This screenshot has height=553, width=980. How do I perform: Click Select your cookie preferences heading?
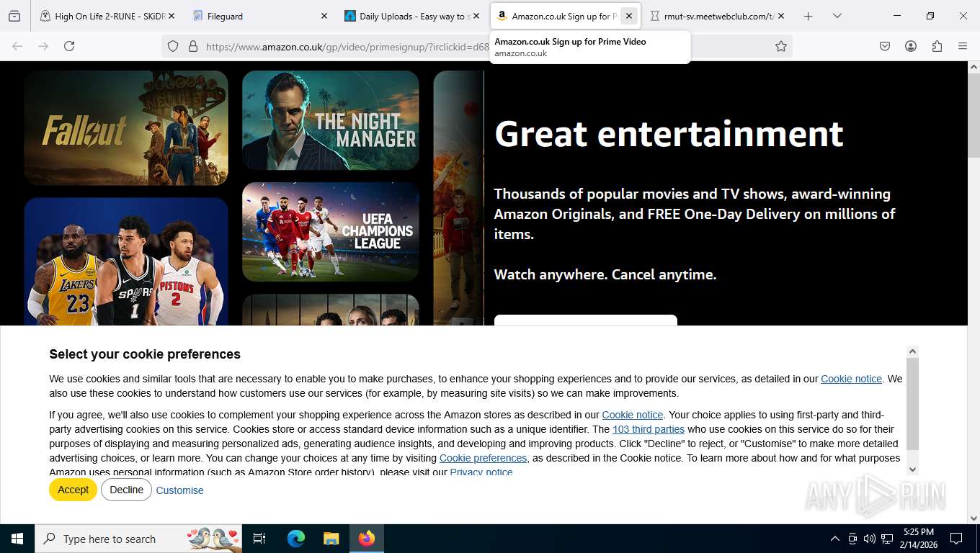click(145, 354)
